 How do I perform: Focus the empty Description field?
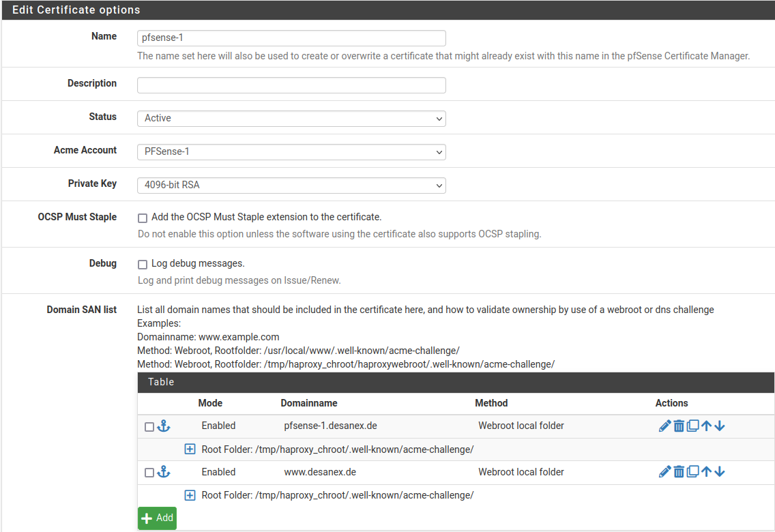click(x=291, y=85)
